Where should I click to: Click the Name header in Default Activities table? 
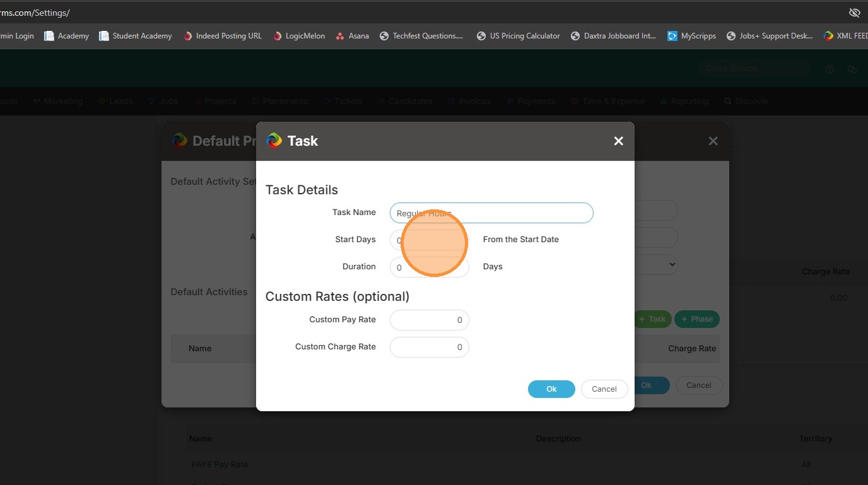point(200,348)
